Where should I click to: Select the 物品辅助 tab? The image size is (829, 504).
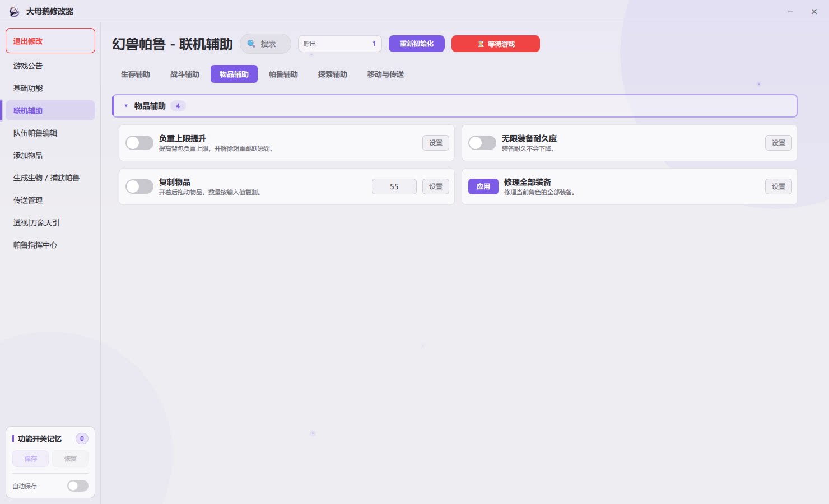tap(234, 74)
